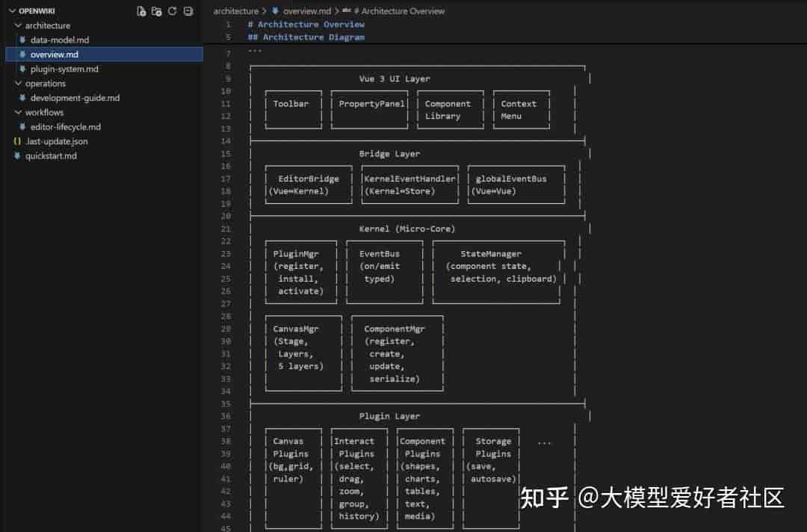Viewport: 807px width, 532px height.
Task: Click the 'globalEventBus' text
Action: (x=511, y=179)
